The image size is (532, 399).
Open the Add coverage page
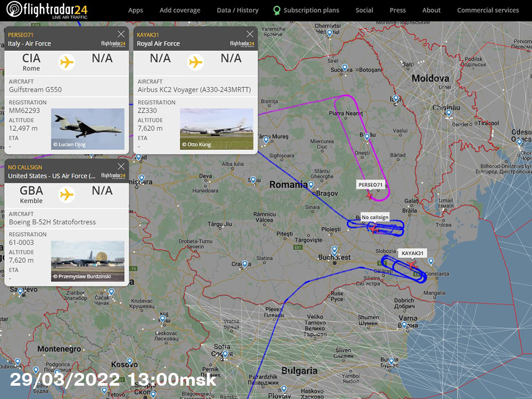pos(180,10)
